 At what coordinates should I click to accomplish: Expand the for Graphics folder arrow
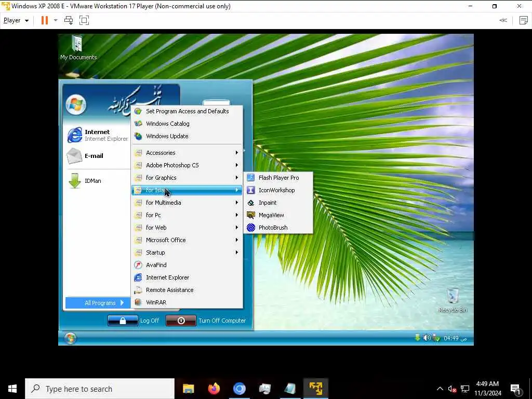237,178
